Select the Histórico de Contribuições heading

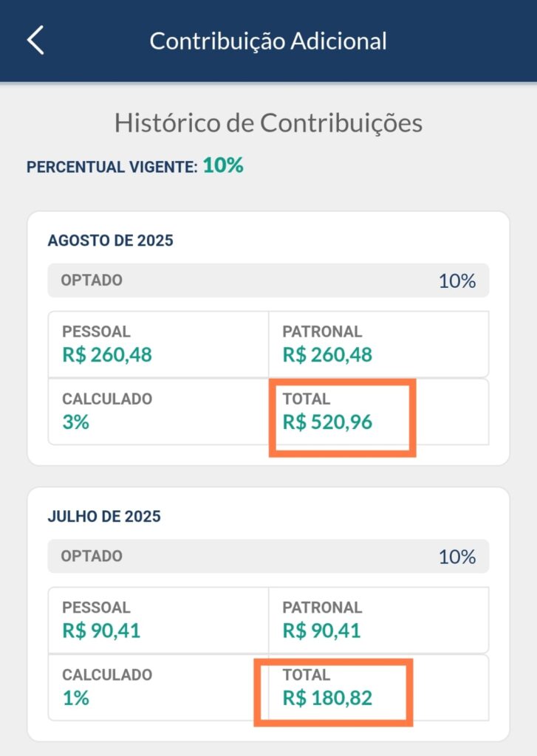tap(268, 123)
